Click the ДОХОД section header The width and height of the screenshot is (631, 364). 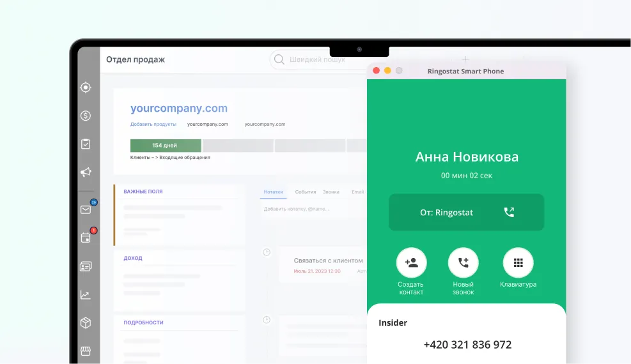(x=133, y=259)
